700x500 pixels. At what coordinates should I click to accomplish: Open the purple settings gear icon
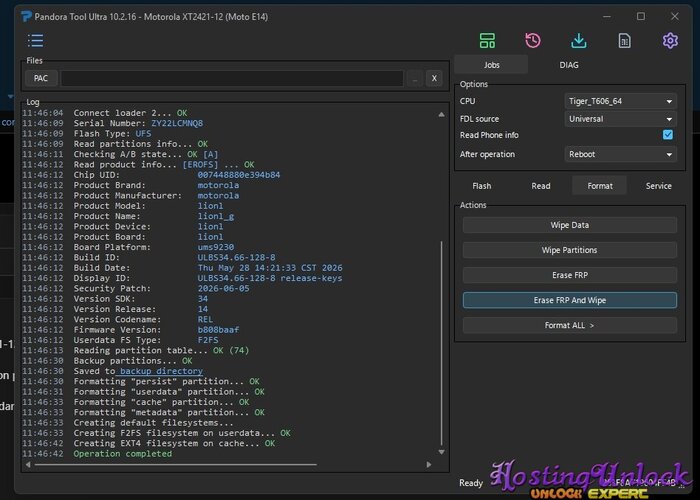coord(670,41)
